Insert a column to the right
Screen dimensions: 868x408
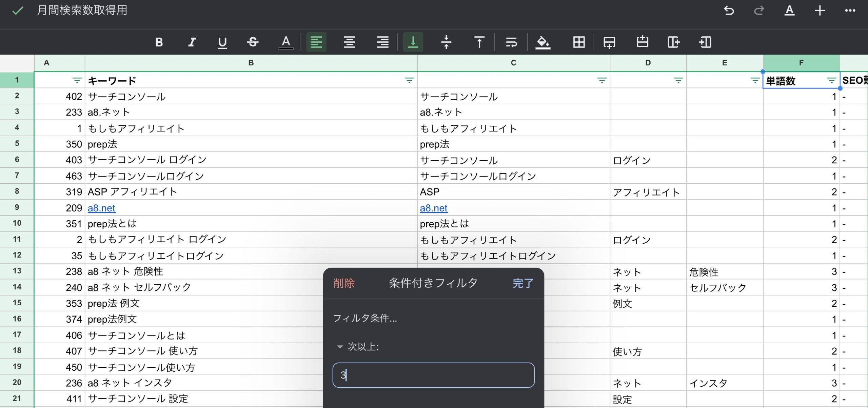673,42
